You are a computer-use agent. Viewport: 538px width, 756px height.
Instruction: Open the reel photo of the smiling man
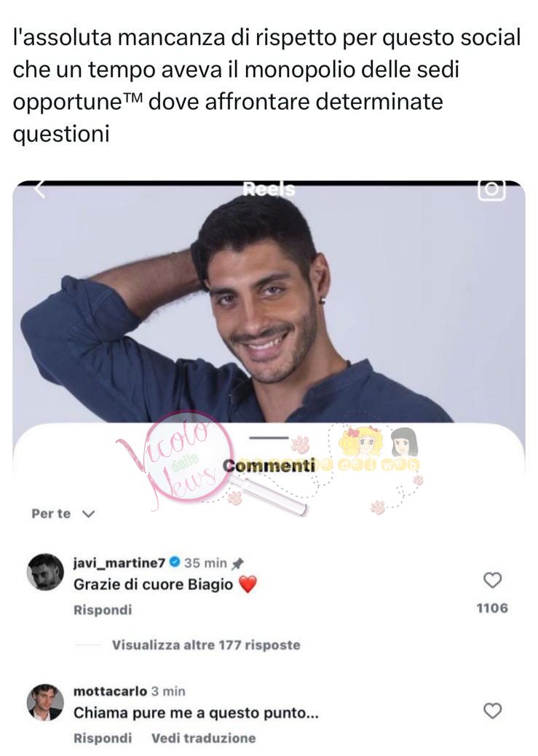(x=269, y=303)
